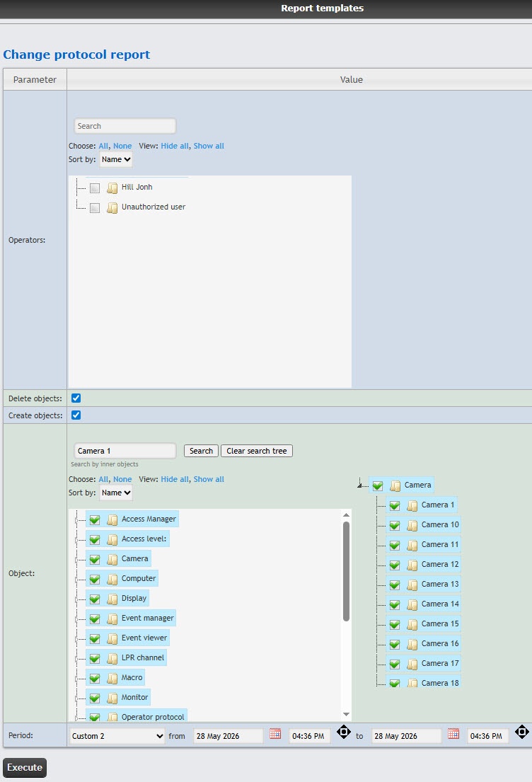Click the folder icon next to Hill Jonh
Image resolution: width=532 pixels, height=782 pixels.
(x=112, y=188)
